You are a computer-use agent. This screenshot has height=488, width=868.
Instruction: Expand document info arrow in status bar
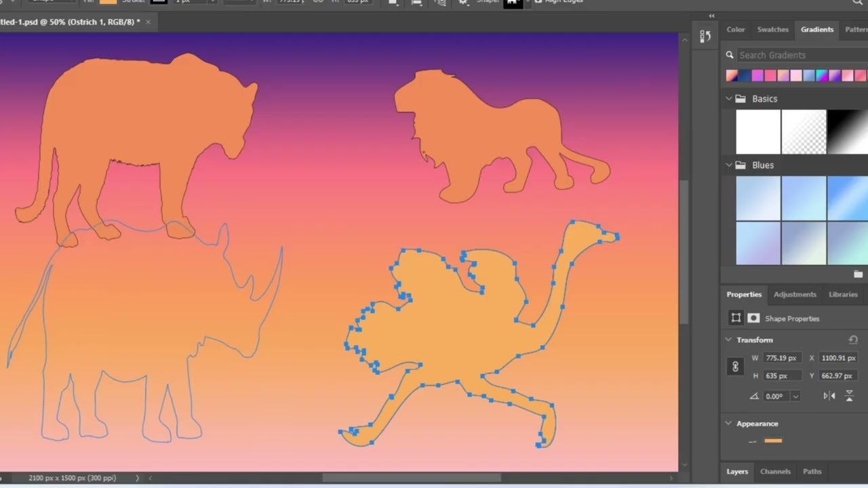click(x=137, y=478)
